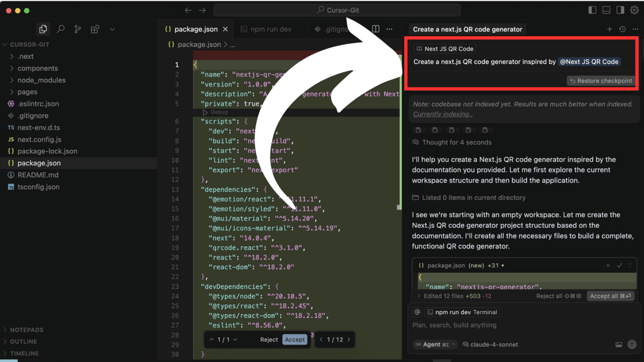The image size is (644, 362).
Task: Open package-lock.json in the explorer
Action: (47, 151)
